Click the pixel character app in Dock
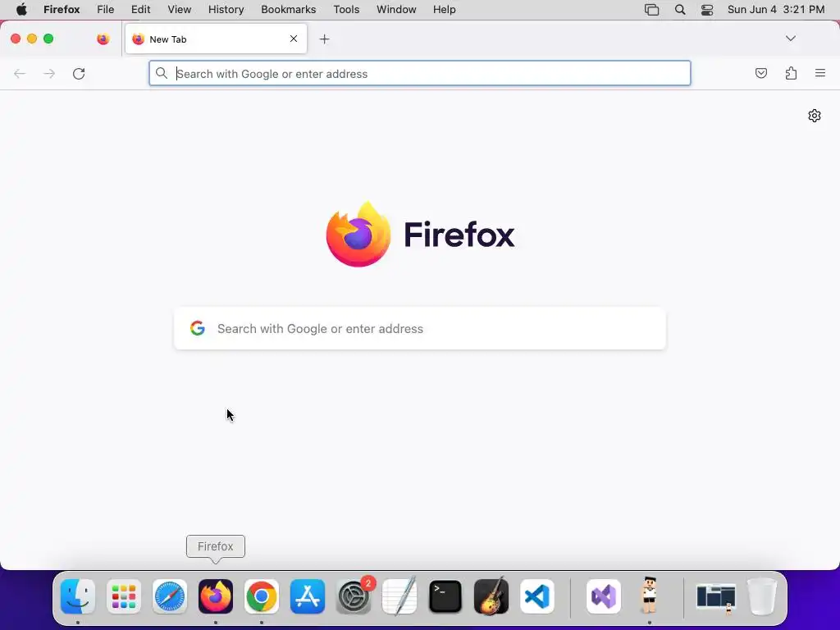This screenshot has width=840, height=630. click(650, 595)
